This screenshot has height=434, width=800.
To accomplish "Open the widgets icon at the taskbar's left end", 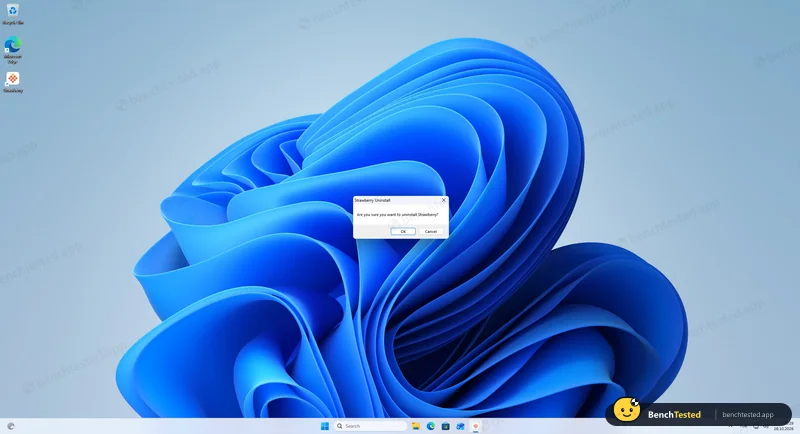I will pyautogui.click(x=11, y=426).
